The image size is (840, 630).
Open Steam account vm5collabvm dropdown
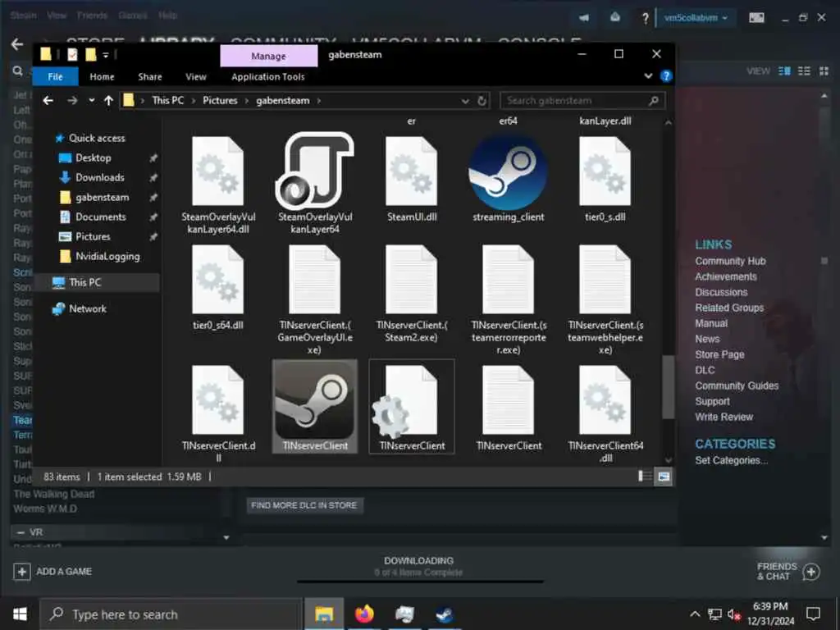point(696,18)
